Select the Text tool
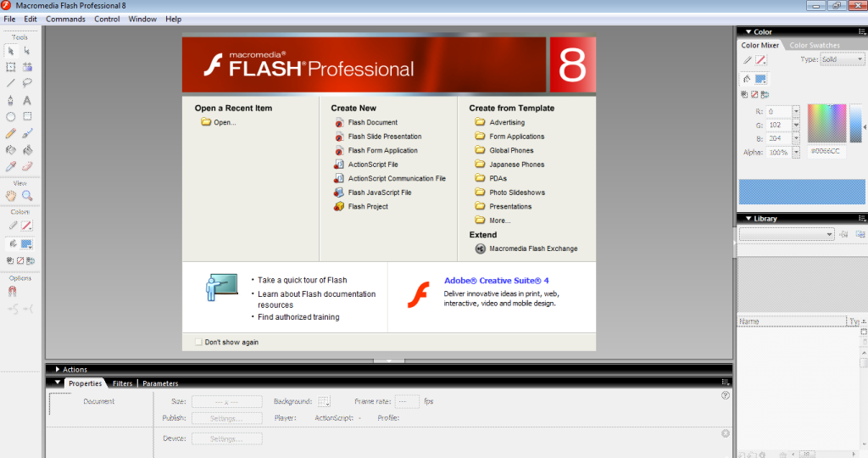The height and width of the screenshot is (458, 868). (x=27, y=100)
